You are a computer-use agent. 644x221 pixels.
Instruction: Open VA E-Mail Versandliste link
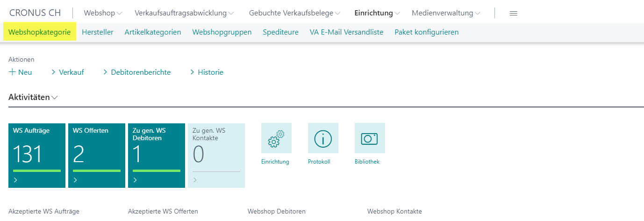pos(346,32)
